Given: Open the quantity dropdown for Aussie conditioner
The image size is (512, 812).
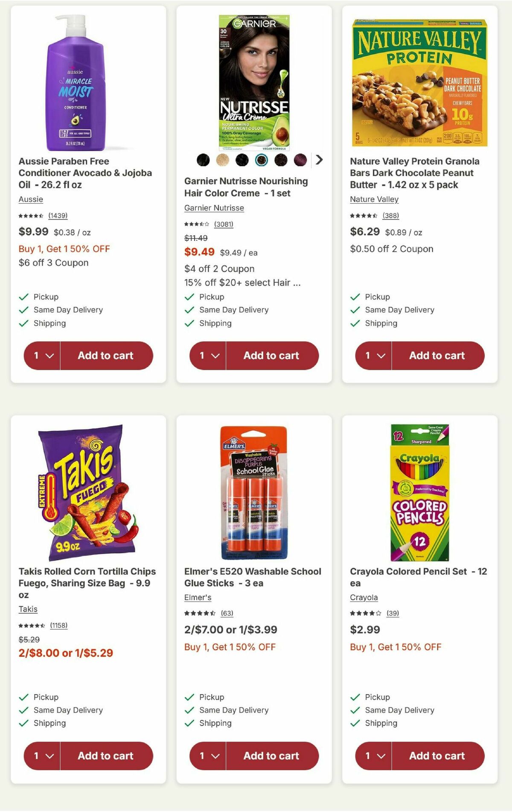Looking at the screenshot, I should click(x=43, y=355).
